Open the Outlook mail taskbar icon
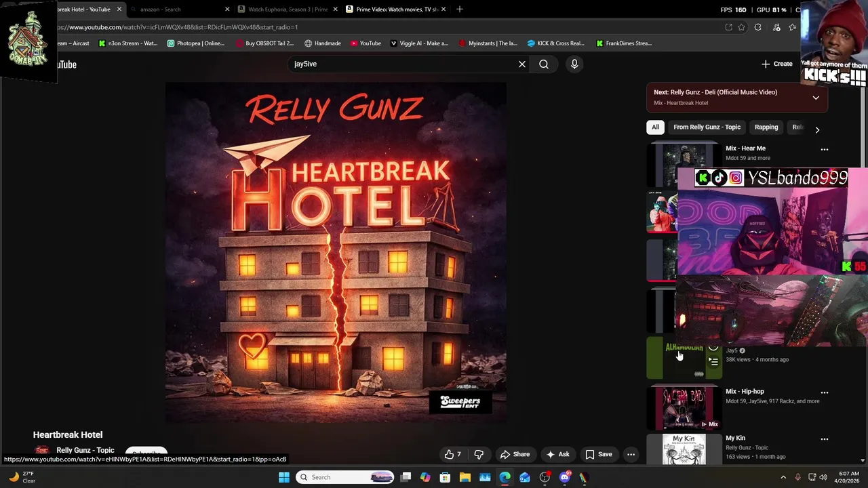868x488 pixels. point(525,477)
